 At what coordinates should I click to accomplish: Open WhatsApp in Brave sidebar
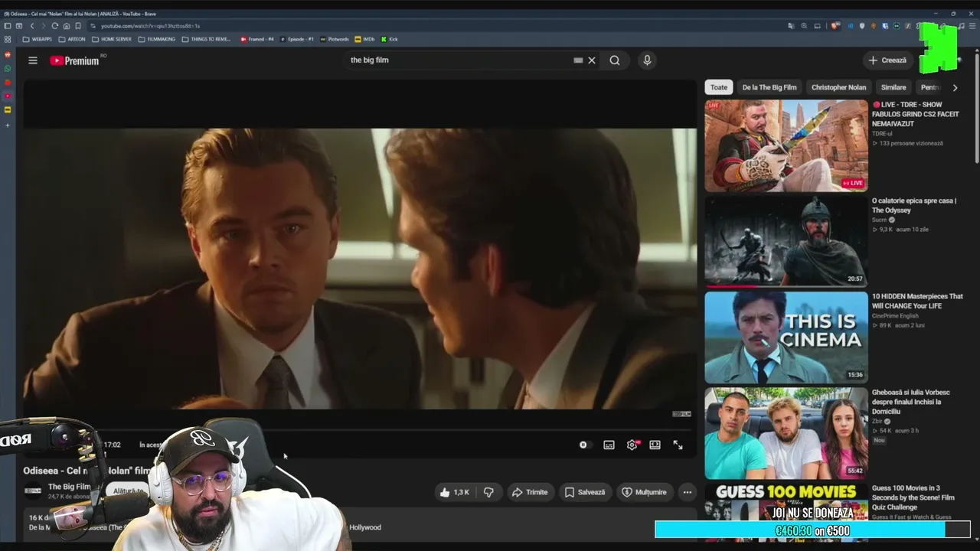coord(8,69)
